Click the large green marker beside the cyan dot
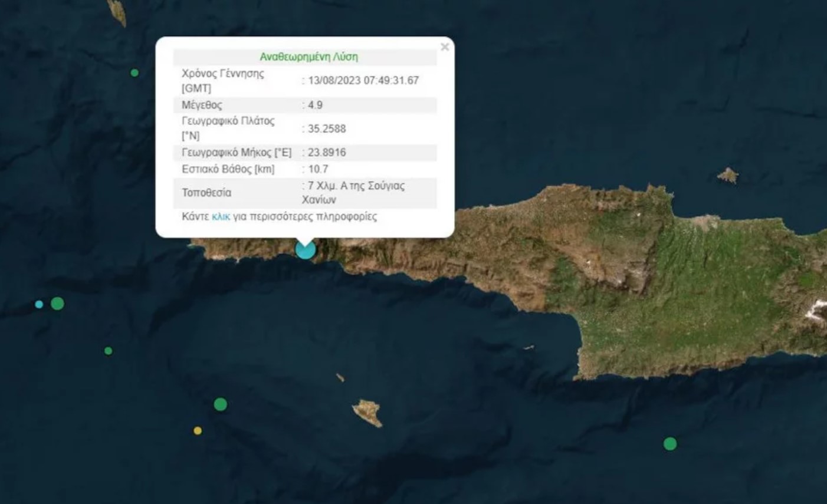This screenshot has height=504, width=827. tap(57, 304)
